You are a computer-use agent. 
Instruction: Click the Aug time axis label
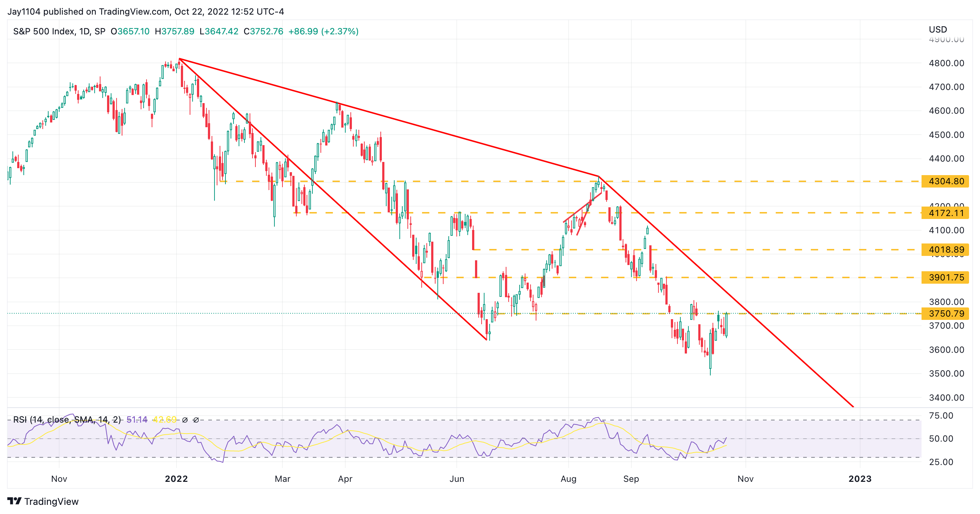tap(568, 479)
